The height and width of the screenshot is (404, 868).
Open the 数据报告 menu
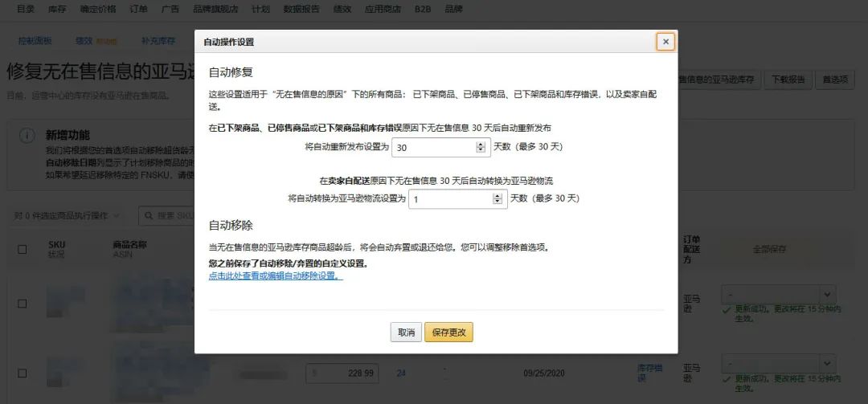pos(301,9)
